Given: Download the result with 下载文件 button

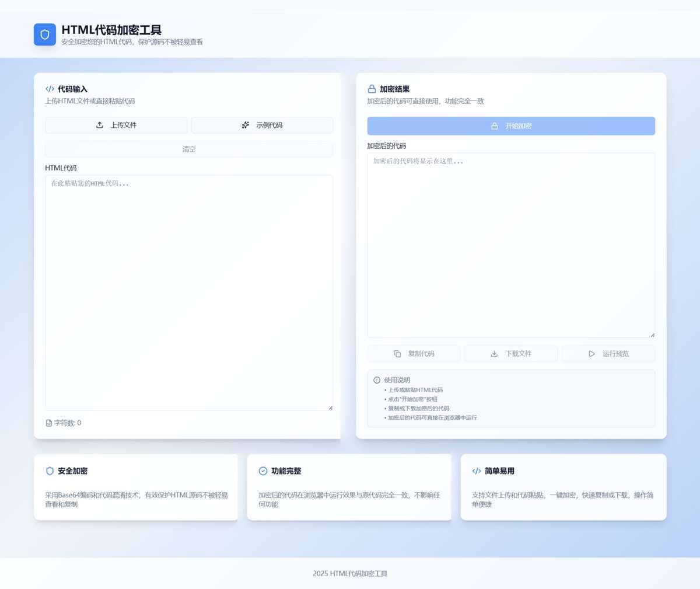Looking at the screenshot, I should [x=511, y=354].
